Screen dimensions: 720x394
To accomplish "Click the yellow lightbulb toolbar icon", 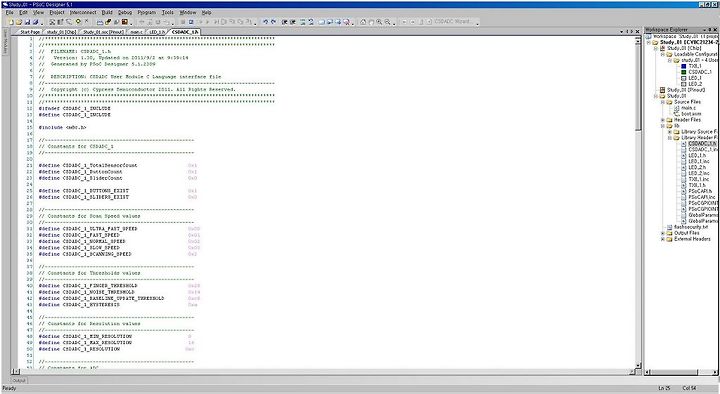I will point(78,22).
